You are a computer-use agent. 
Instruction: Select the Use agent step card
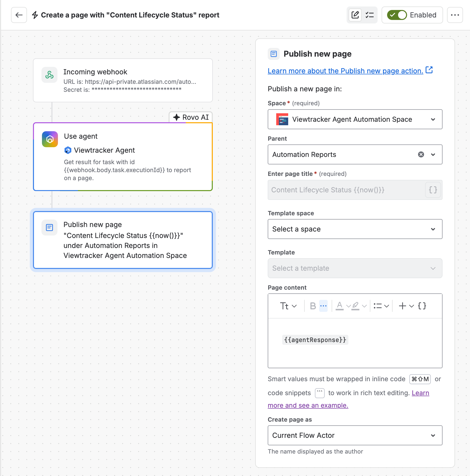[123, 157]
